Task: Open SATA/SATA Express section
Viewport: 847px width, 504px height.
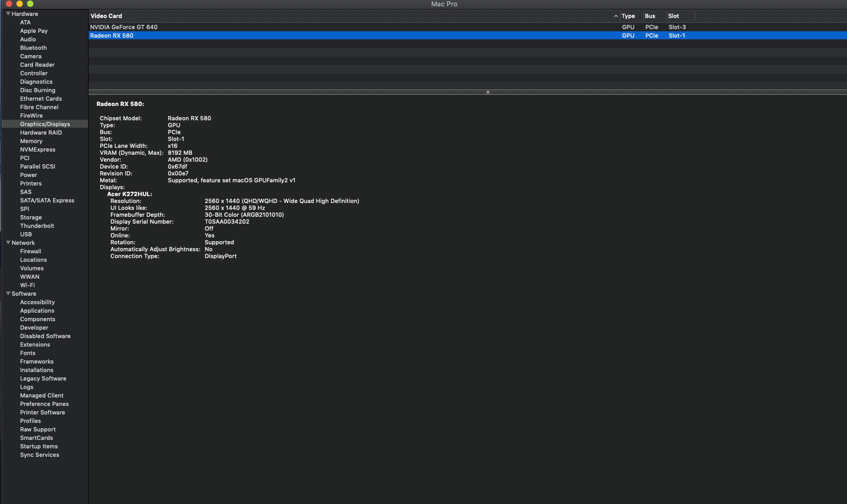Action: pyautogui.click(x=47, y=200)
